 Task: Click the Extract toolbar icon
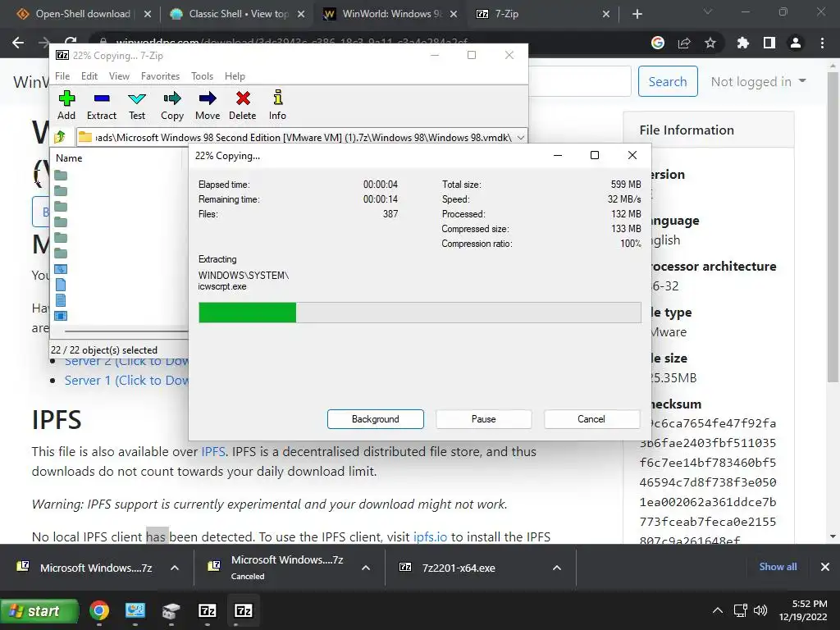point(101,105)
